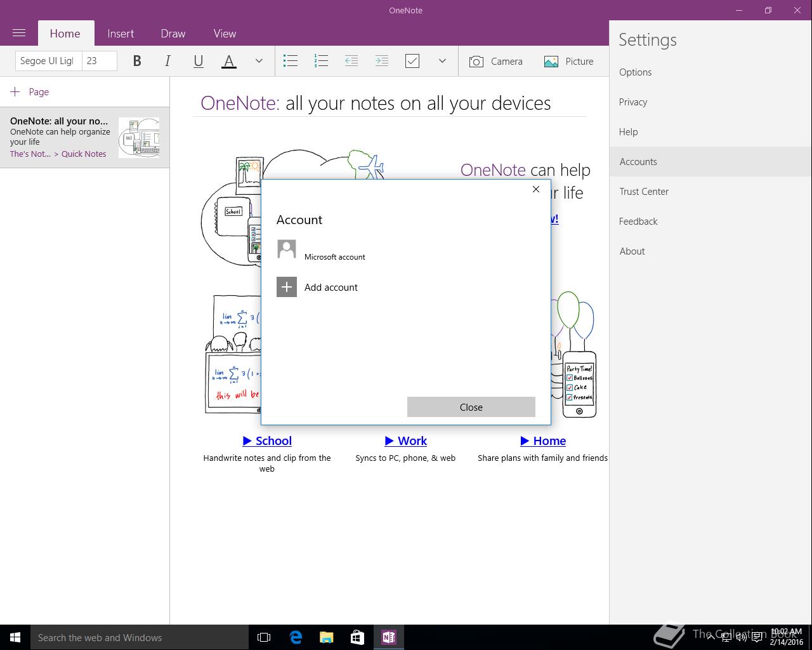Insert a numbered list

pyautogui.click(x=321, y=61)
